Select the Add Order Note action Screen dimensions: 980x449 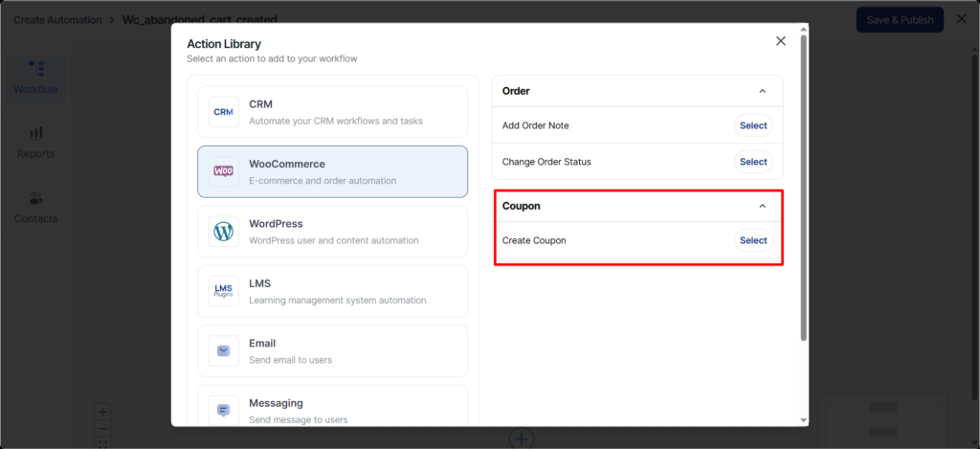click(752, 125)
